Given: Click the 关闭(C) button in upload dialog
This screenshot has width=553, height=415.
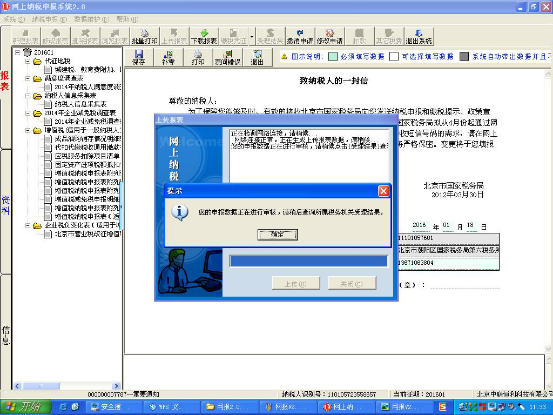Looking at the screenshot, I should click(352, 283).
